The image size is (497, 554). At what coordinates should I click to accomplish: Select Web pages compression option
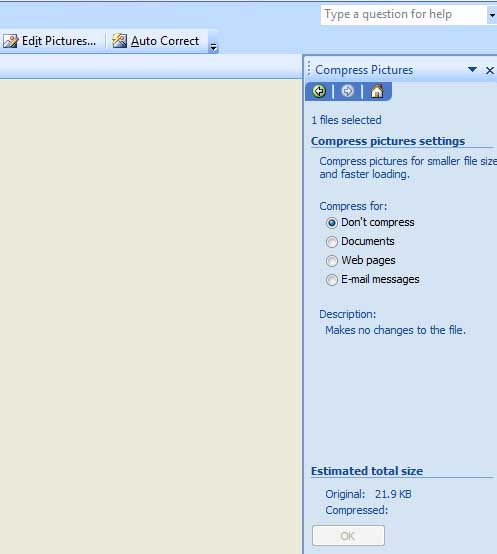pyautogui.click(x=332, y=261)
